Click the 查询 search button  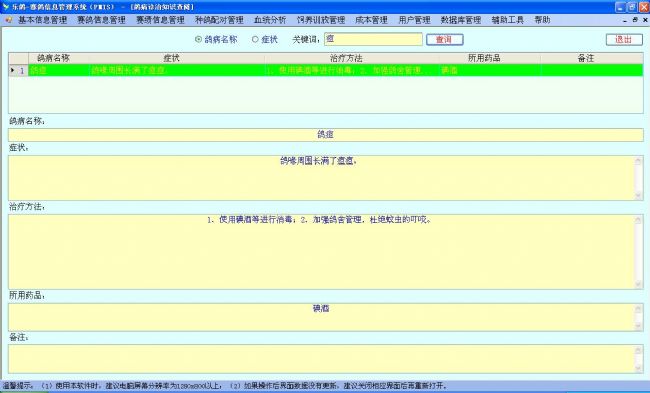tap(444, 40)
